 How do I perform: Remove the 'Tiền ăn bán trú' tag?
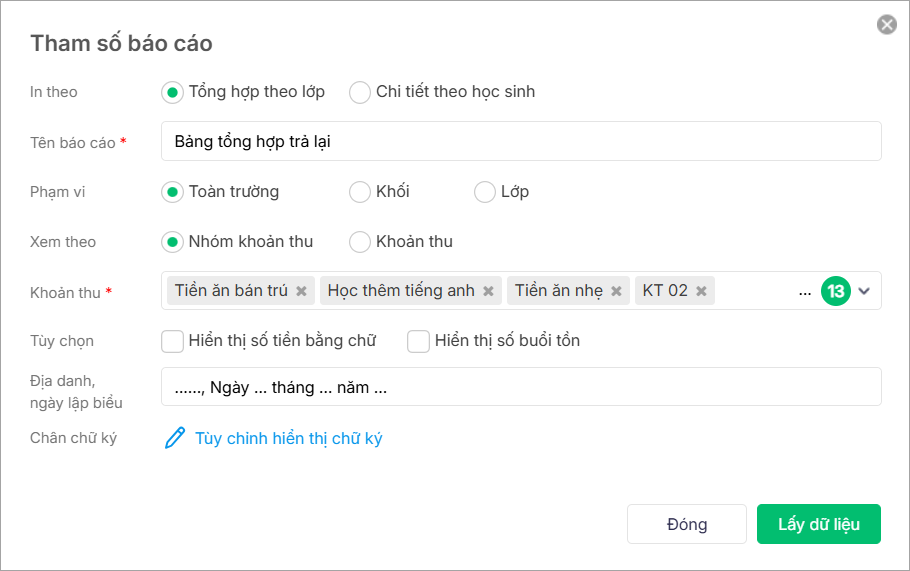tap(301, 291)
